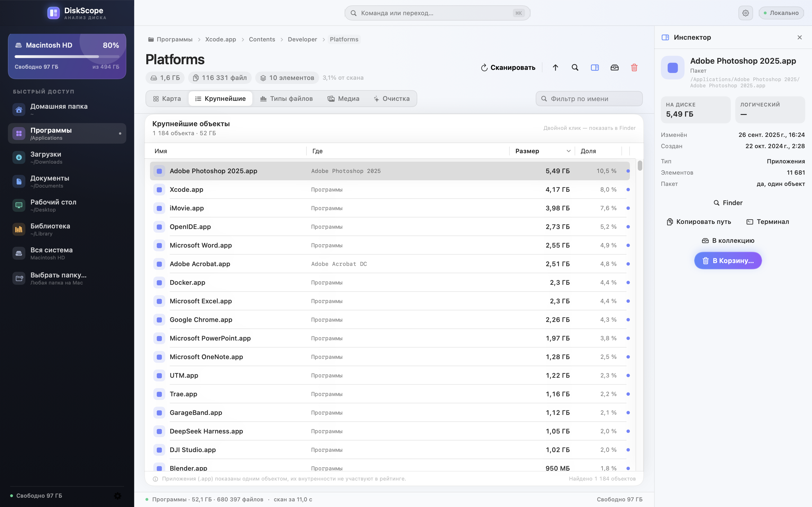
Task: Open Выбрать папку folder chooser
Action: 67,278
